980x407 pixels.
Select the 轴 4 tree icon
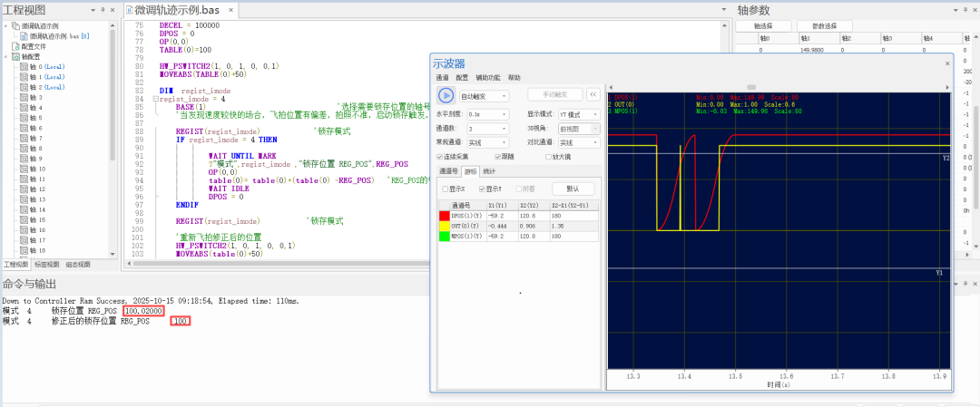click(24, 107)
